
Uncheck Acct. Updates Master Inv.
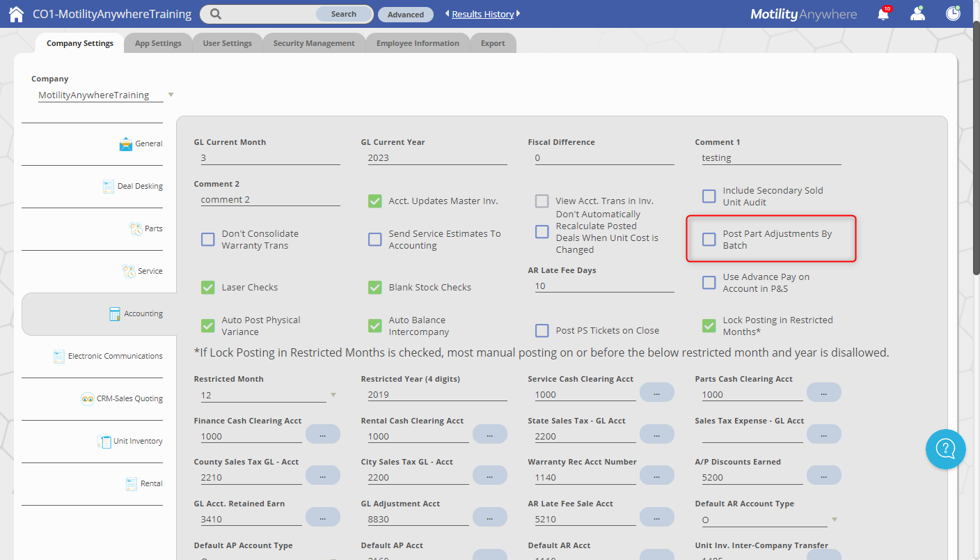click(375, 201)
